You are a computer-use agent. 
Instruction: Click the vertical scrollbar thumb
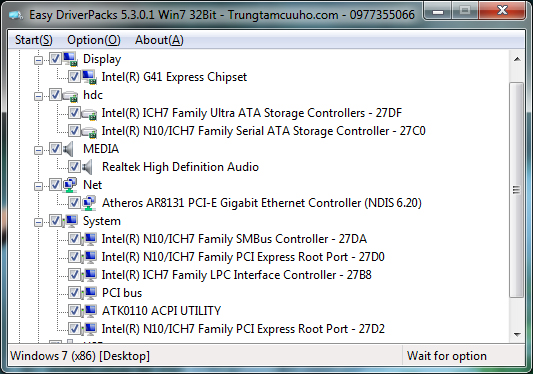coord(517,190)
